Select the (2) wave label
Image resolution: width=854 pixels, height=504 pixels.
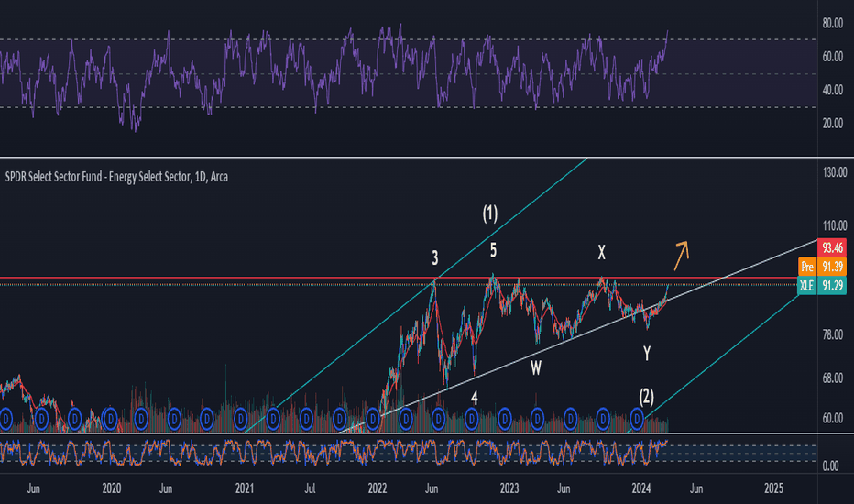click(646, 397)
